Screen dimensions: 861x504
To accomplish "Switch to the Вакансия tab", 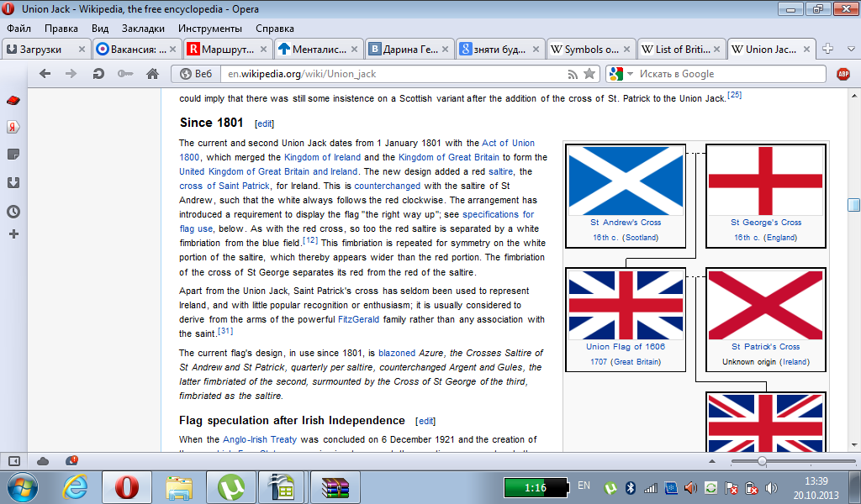I will [x=137, y=50].
